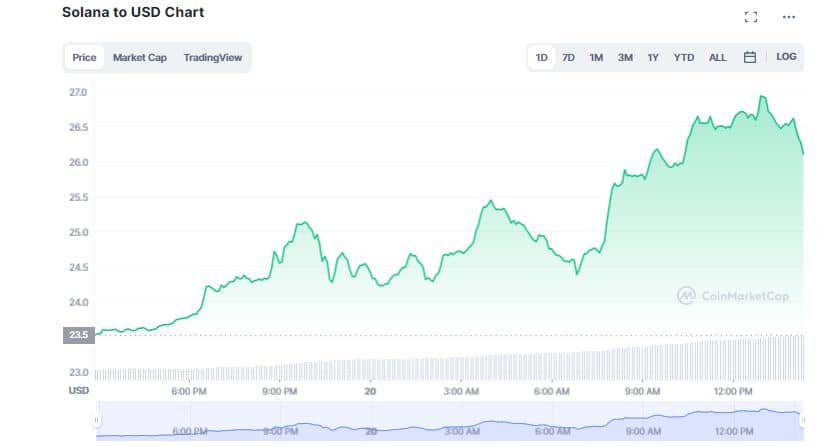
Task: Select the 1D time range
Action: pos(541,57)
